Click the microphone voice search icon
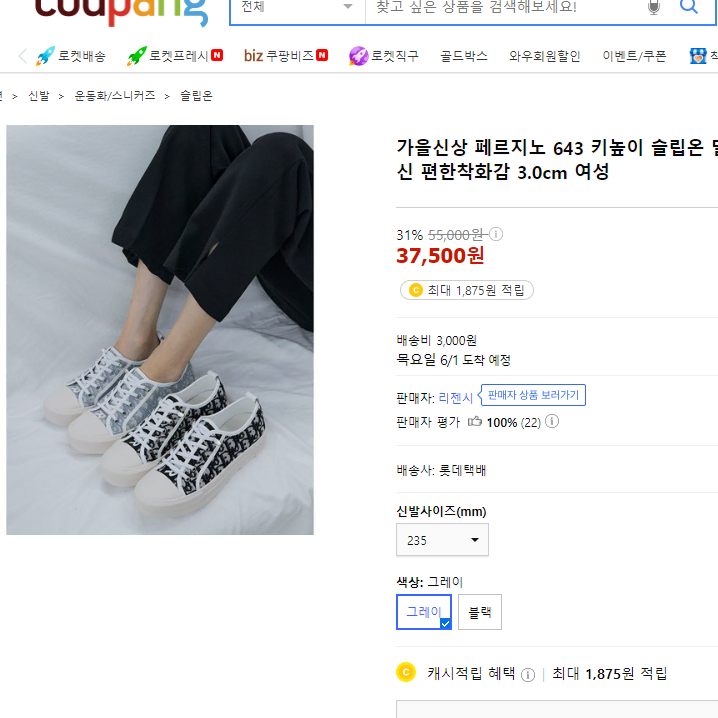718x718 pixels. (654, 7)
